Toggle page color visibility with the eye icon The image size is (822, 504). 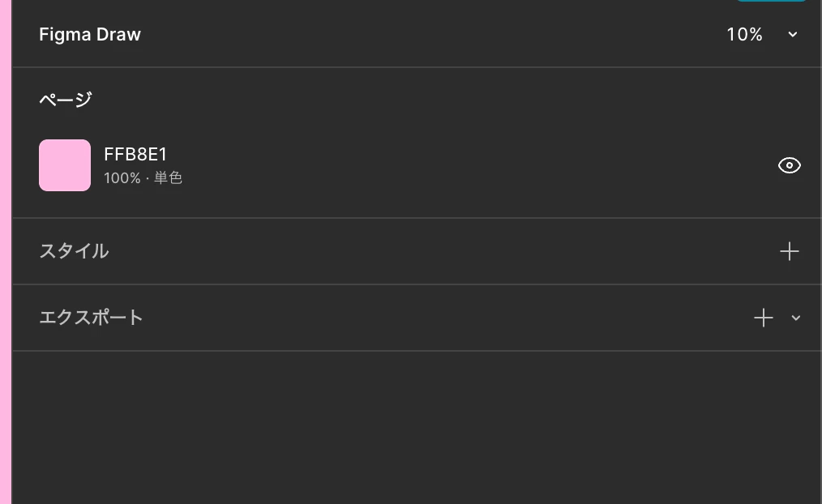[x=789, y=165]
